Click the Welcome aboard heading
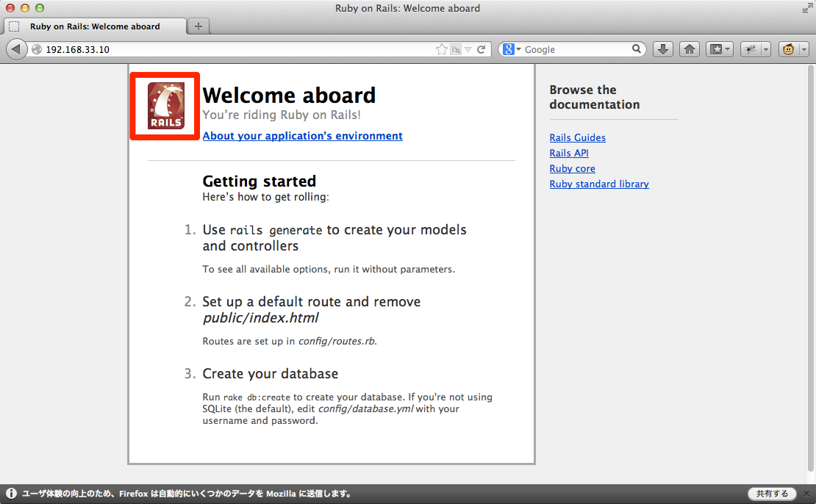816x504 pixels. tap(289, 96)
